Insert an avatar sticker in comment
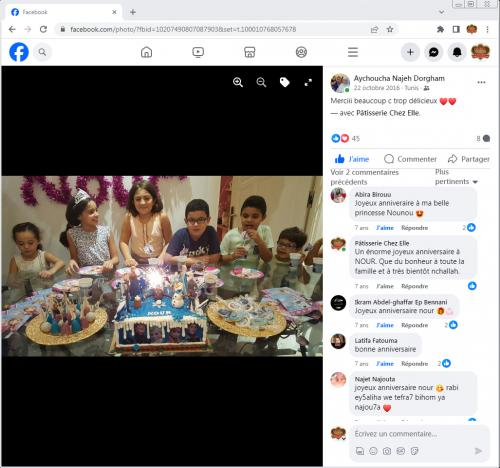 pos(360,451)
